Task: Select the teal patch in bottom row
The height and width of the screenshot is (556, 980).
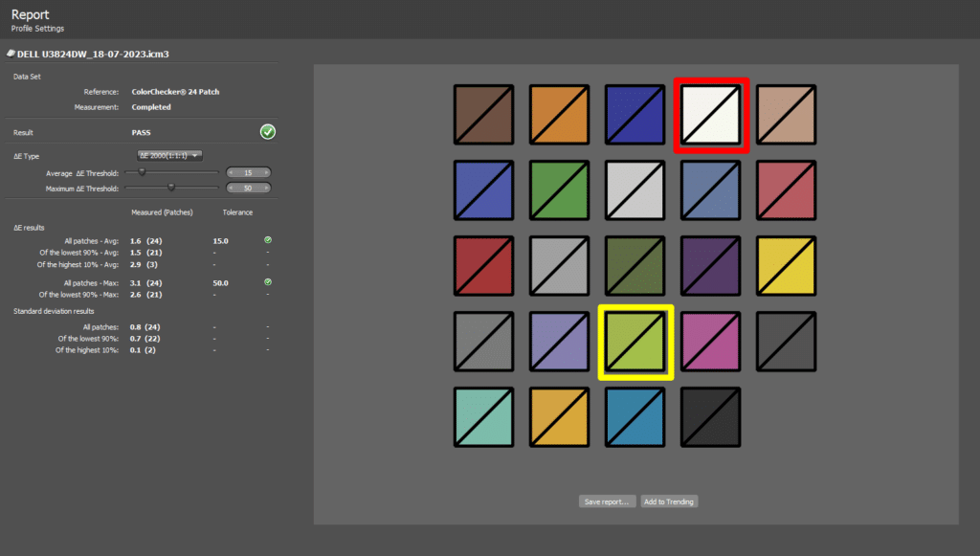Action: [x=485, y=418]
